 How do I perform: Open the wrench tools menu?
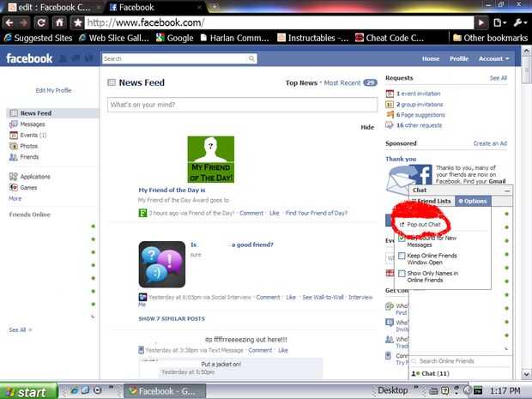coord(520,22)
